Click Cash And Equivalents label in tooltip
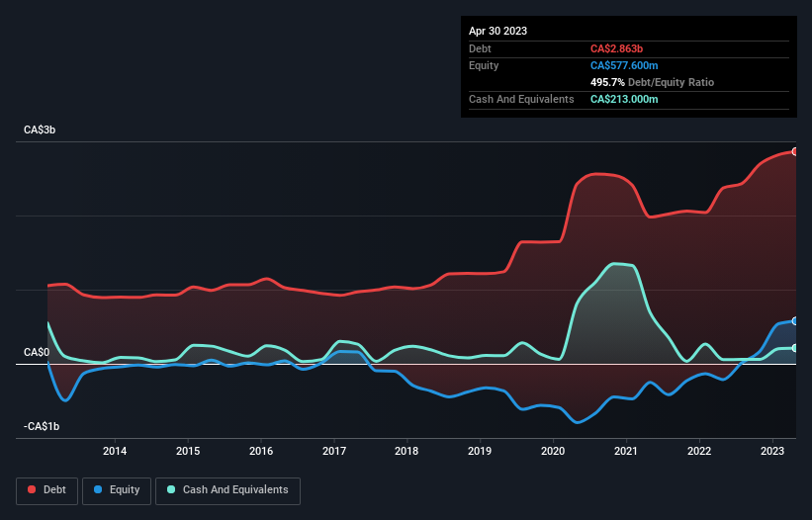 point(521,99)
